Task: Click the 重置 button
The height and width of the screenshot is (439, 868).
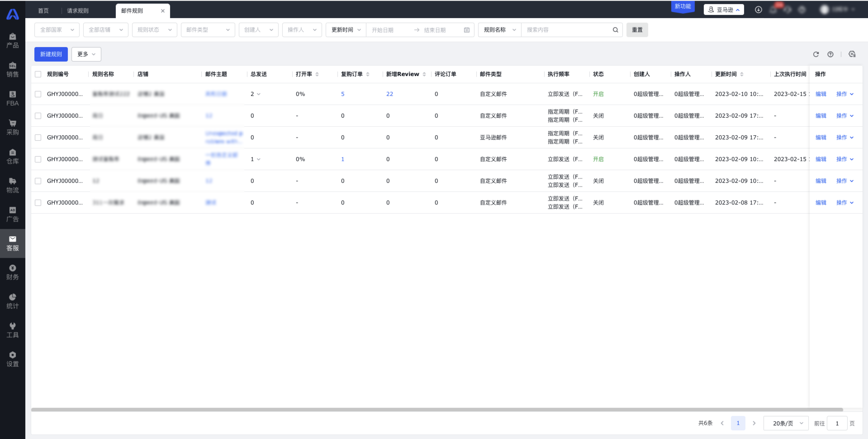Action: (x=637, y=30)
